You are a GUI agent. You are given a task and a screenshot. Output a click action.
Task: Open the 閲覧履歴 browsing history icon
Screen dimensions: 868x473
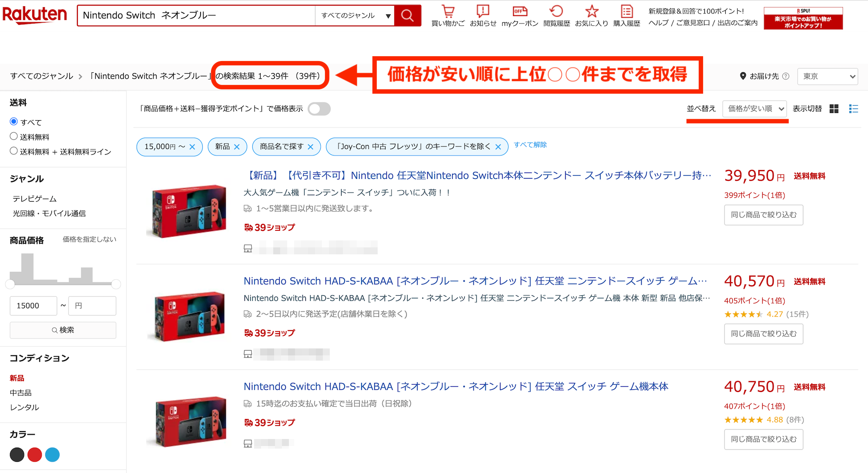pyautogui.click(x=556, y=12)
